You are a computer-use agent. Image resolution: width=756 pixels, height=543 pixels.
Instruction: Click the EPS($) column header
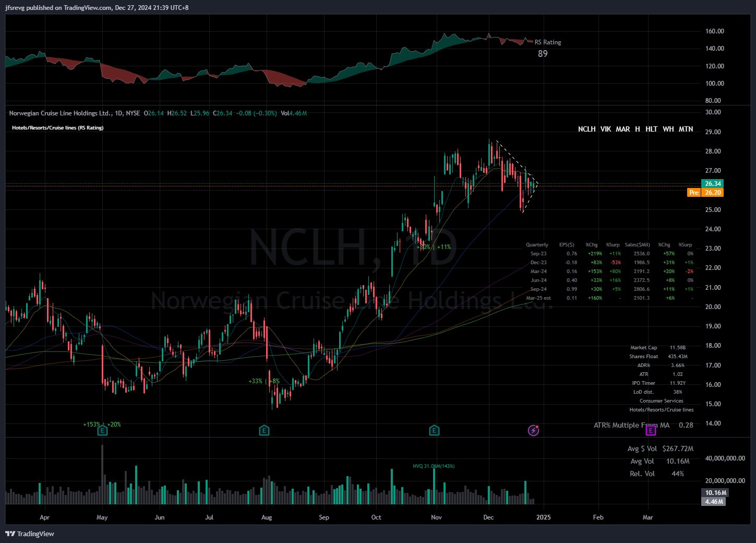pos(567,245)
